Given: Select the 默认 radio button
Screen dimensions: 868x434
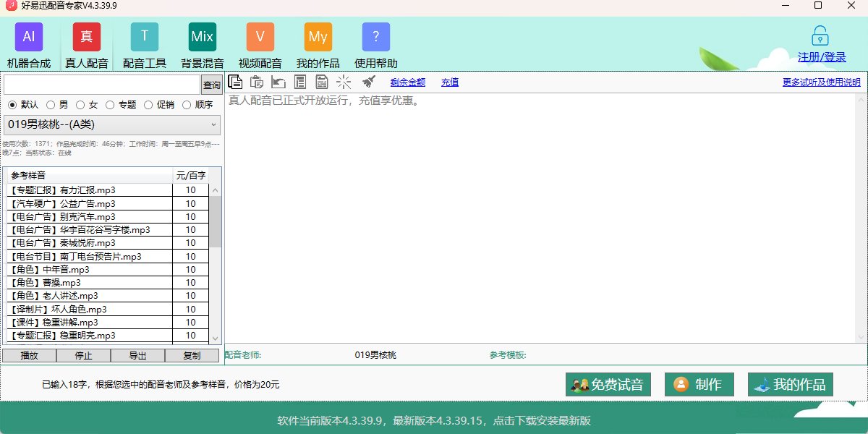Looking at the screenshot, I should 12,104.
